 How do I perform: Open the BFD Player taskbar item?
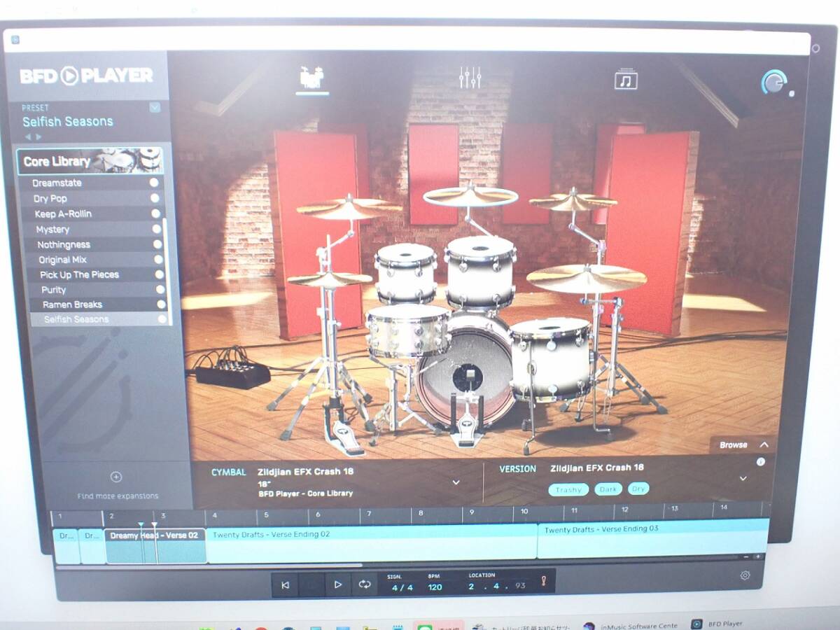(716, 624)
